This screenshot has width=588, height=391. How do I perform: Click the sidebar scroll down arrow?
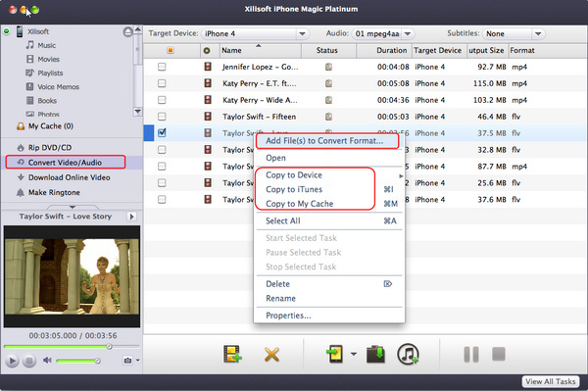click(x=137, y=112)
